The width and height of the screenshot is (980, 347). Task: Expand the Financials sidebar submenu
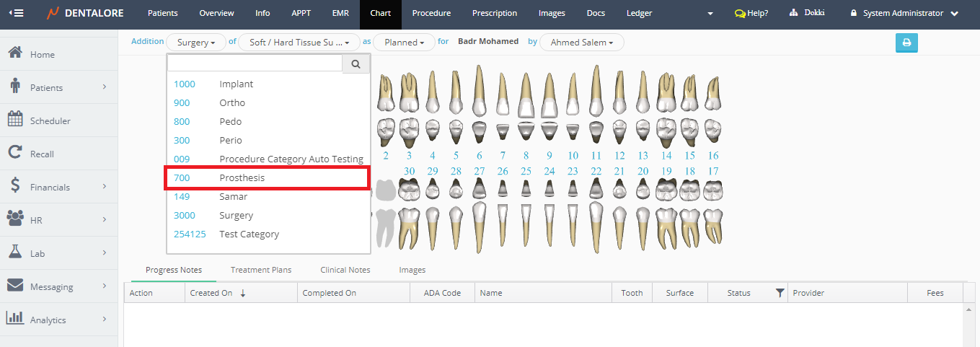(x=104, y=187)
